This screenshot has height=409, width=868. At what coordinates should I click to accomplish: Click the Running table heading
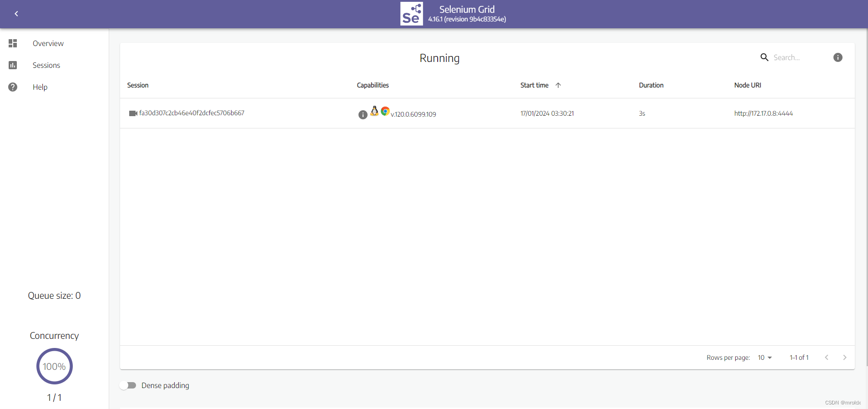pyautogui.click(x=439, y=58)
